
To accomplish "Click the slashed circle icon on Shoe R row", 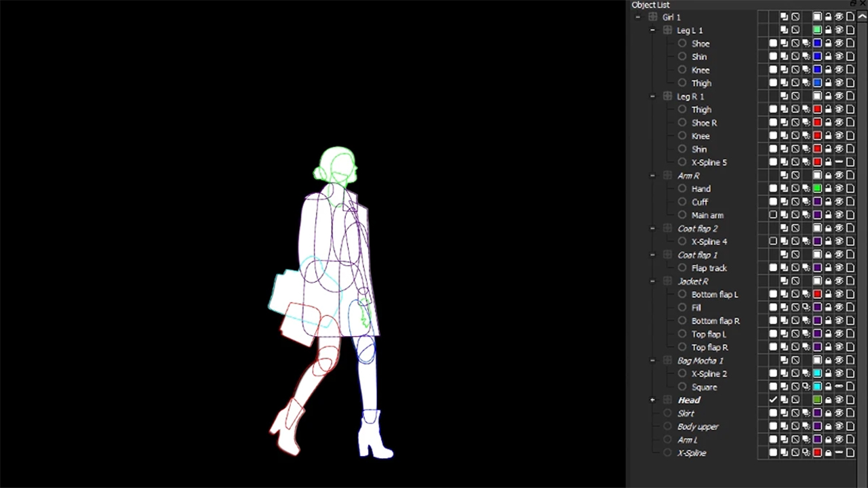I will (x=795, y=122).
